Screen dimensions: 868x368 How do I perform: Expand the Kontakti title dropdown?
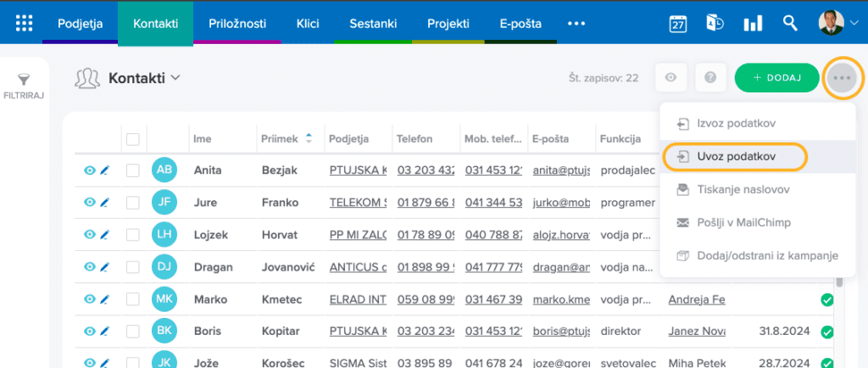(x=175, y=78)
